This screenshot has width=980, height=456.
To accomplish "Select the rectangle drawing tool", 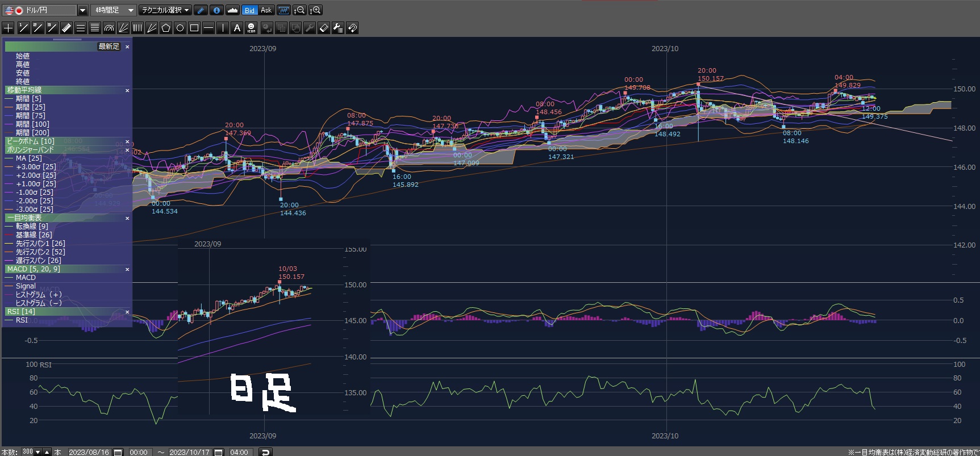I will click(194, 28).
